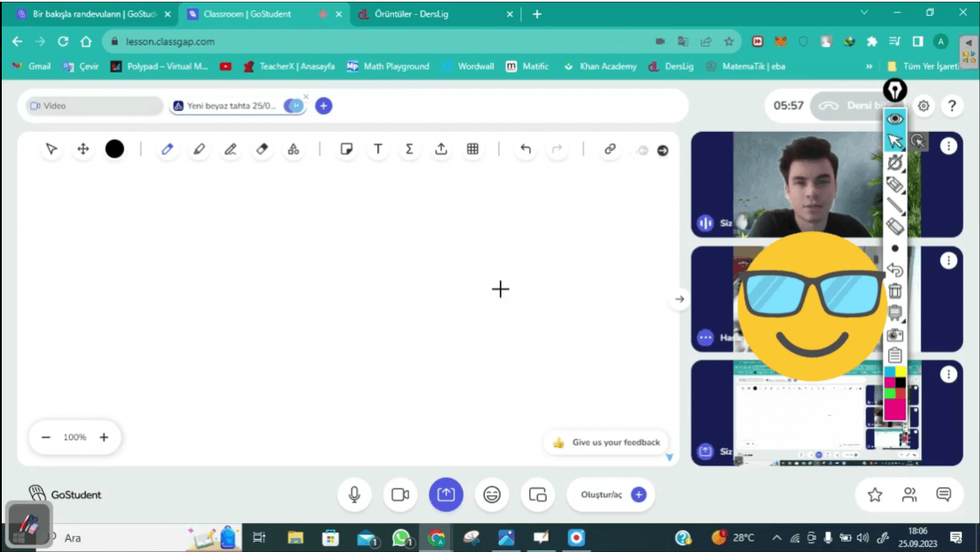980x552 pixels.
Task: Select the whiteboard pointer selection tool
Action: point(52,148)
